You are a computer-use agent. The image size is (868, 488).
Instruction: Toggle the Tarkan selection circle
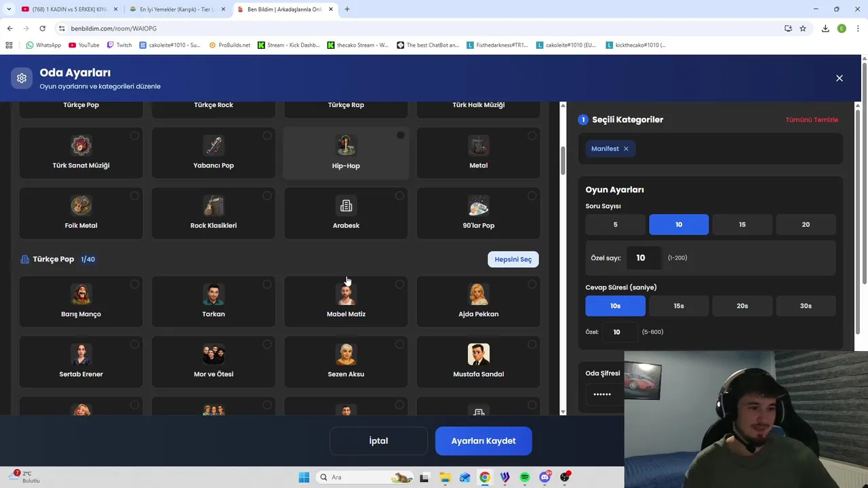[267, 284]
